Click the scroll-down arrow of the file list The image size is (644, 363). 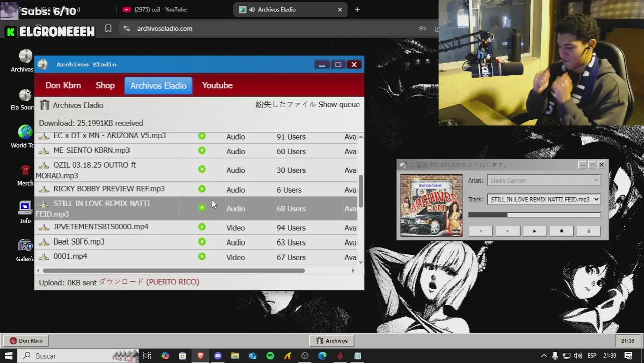pyautogui.click(x=360, y=262)
